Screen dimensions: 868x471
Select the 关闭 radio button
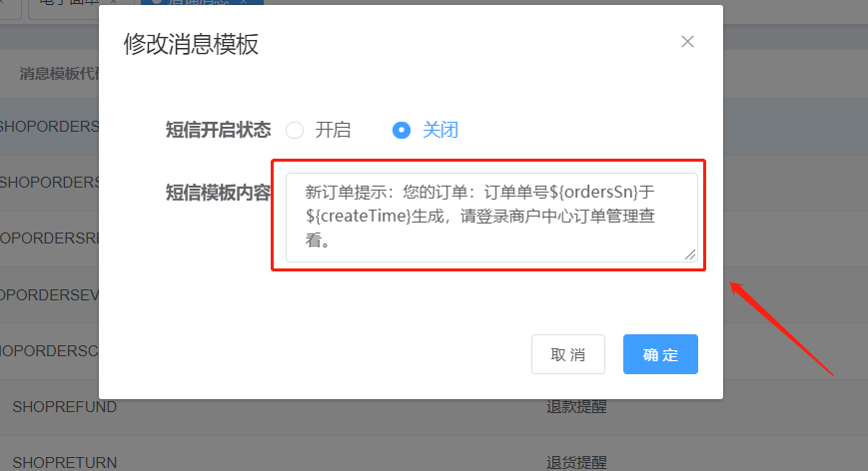click(402, 131)
